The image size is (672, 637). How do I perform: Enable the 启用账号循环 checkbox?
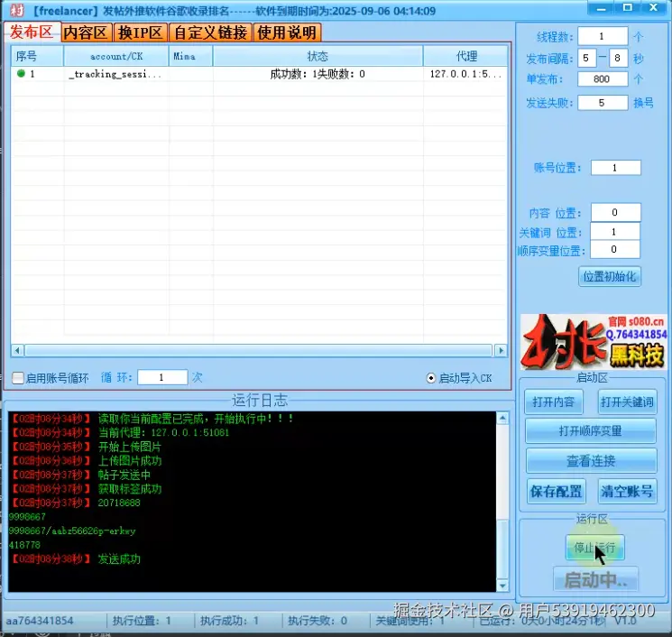coord(17,378)
